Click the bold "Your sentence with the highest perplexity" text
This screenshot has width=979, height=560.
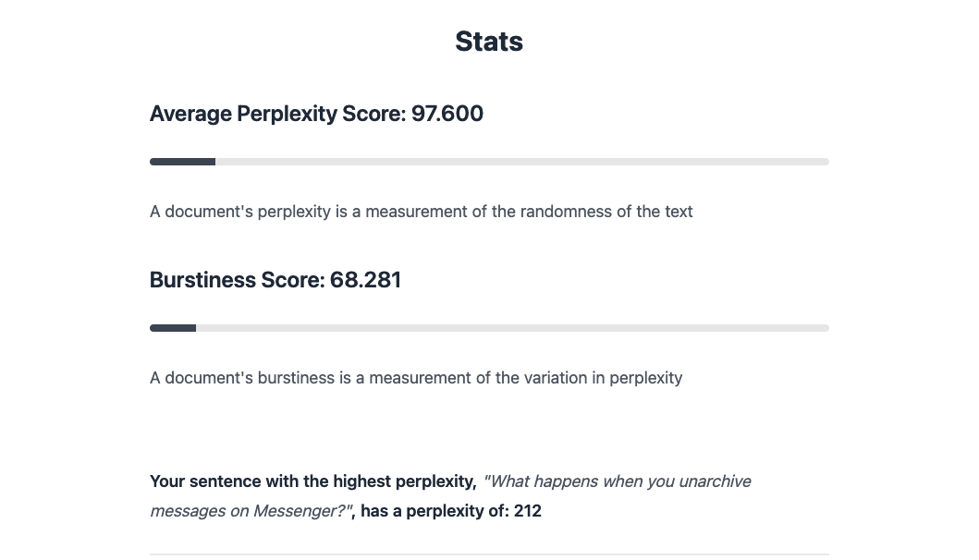click(x=312, y=481)
